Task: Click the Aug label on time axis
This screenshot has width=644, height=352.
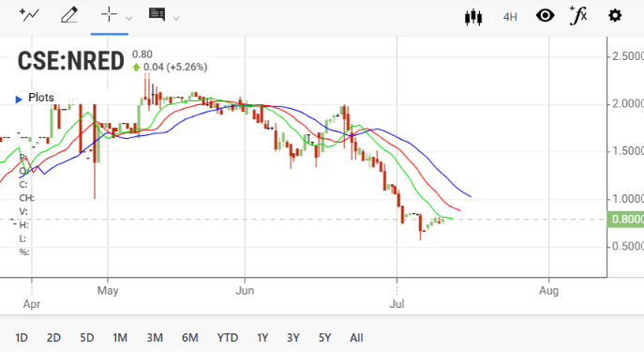Action: tap(548, 290)
